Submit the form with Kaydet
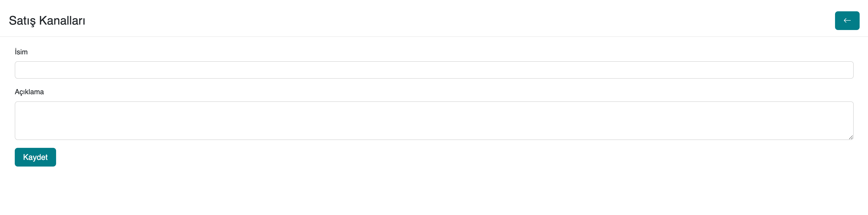This screenshot has height=215, width=868. coord(35,157)
